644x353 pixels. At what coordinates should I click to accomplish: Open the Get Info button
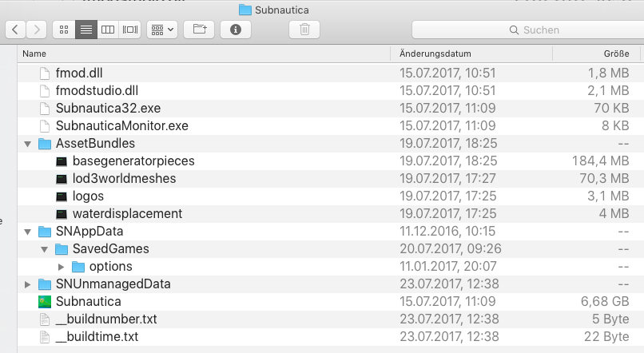(x=236, y=30)
